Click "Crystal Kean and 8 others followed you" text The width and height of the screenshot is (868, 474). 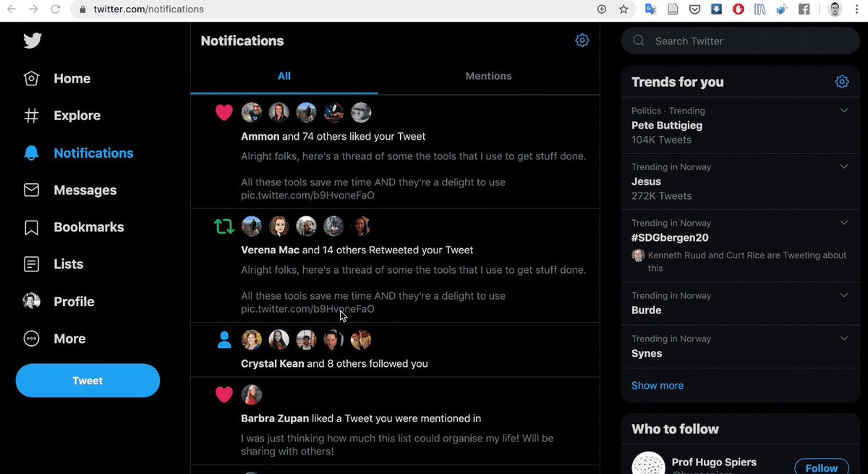click(x=334, y=363)
